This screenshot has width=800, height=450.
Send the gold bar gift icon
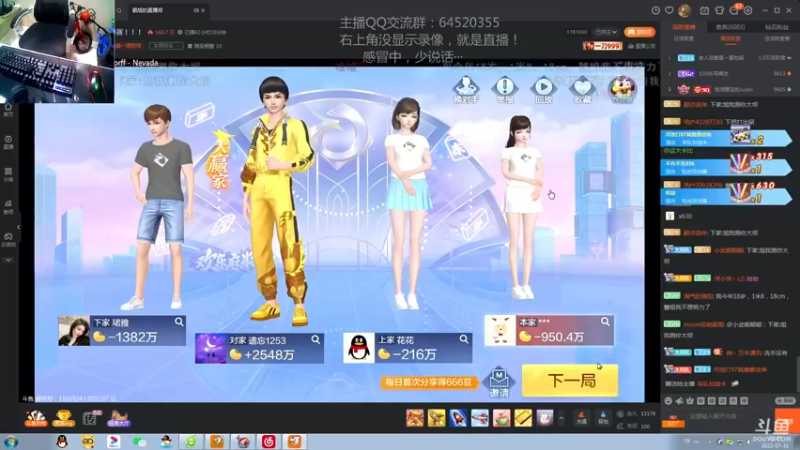coord(523,418)
